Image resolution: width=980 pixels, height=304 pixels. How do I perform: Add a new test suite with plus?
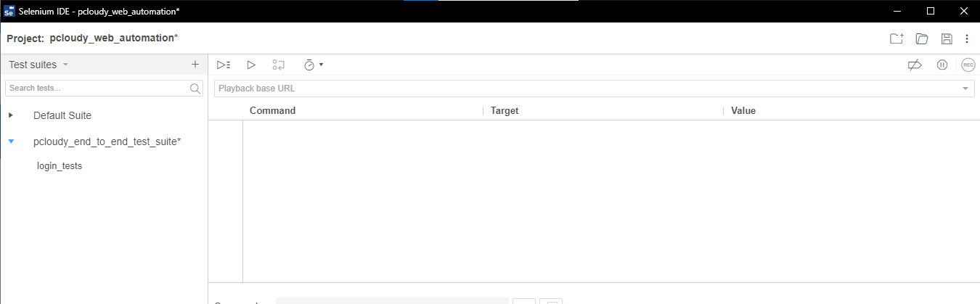coord(195,65)
